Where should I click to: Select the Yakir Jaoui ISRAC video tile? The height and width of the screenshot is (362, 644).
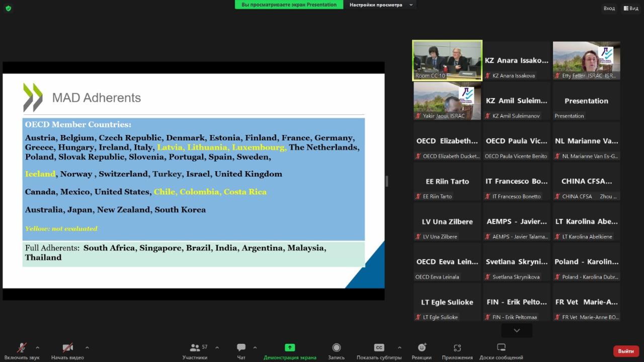[447, 101]
